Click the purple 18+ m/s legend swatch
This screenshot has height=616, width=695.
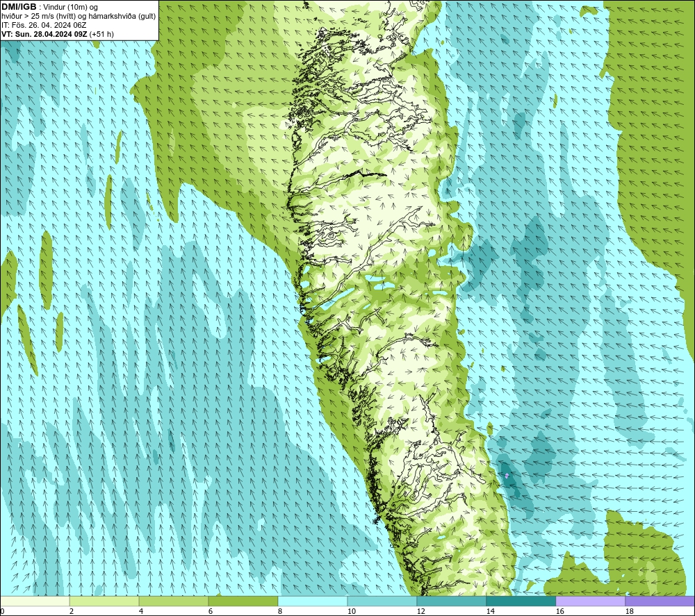click(x=660, y=601)
